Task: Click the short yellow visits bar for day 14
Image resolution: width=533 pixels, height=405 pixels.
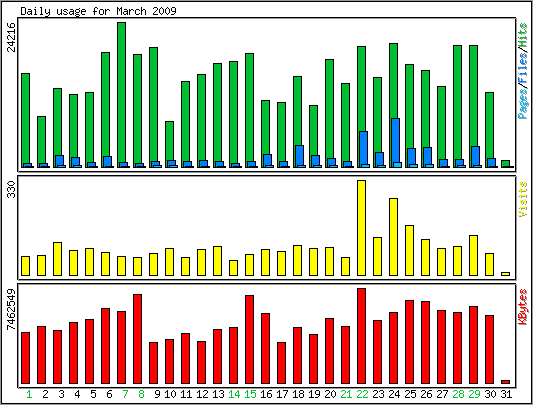Action: click(234, 268)
